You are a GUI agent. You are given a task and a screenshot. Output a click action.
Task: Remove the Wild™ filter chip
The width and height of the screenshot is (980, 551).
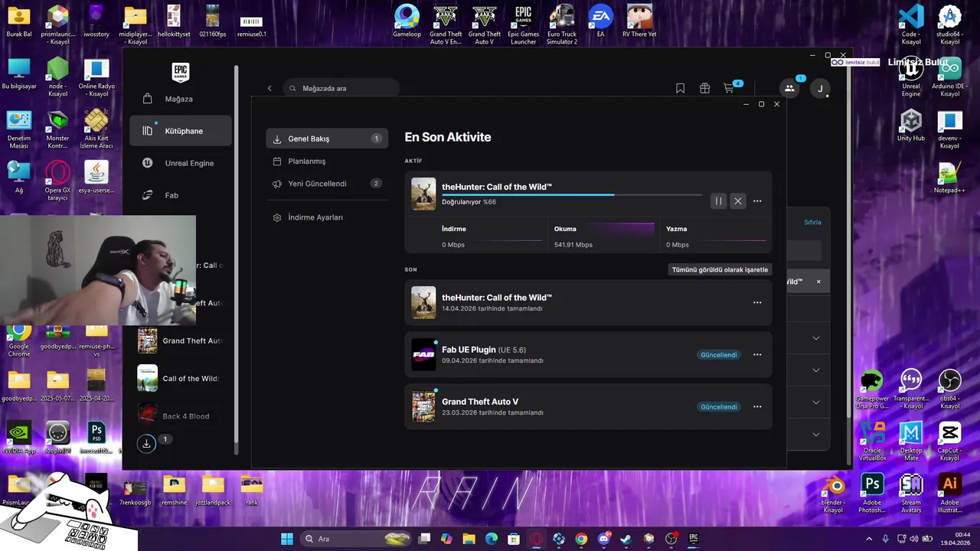818,282
